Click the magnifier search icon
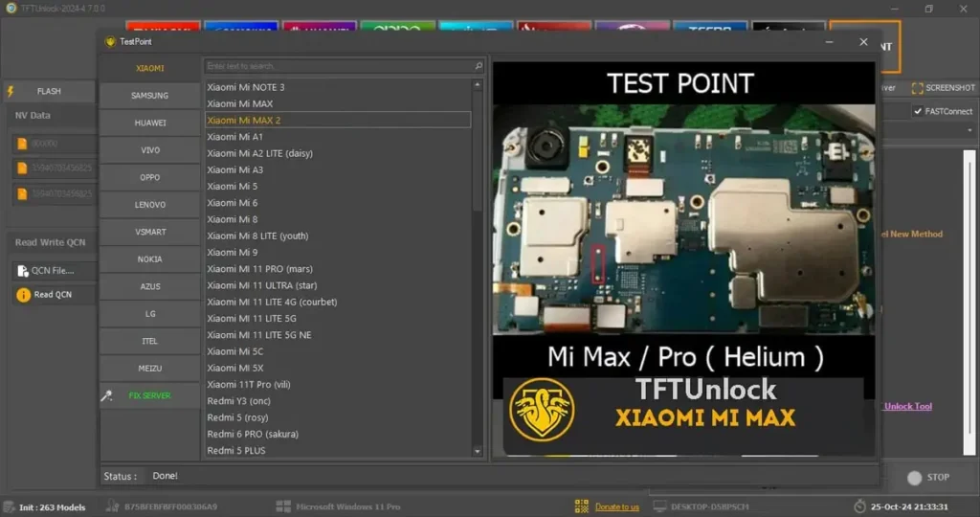The height and width of the screenshot is (517, 980). (479, 66)
